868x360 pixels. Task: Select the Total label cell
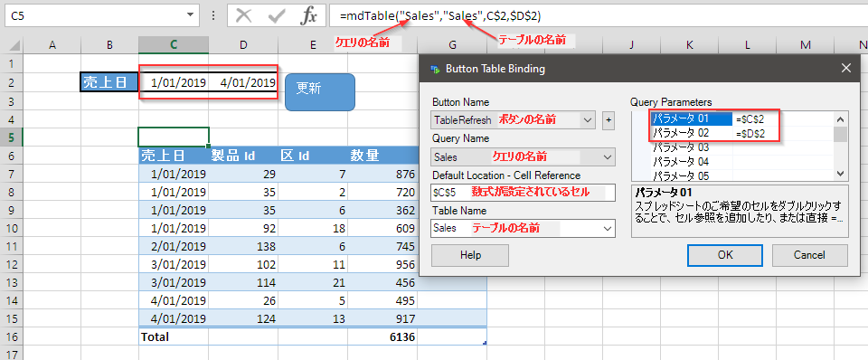pyautogui.click(x=174, y=336)
